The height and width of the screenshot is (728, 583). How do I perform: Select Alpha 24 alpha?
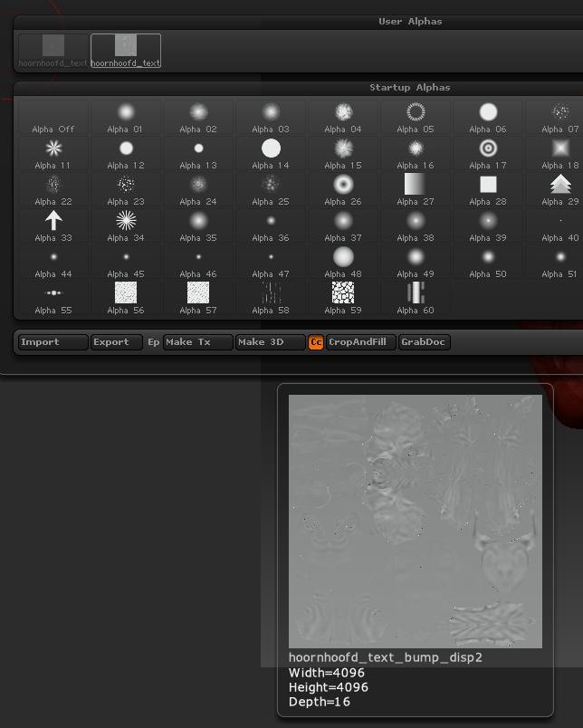pyautogui.click(x=198, y=190)
